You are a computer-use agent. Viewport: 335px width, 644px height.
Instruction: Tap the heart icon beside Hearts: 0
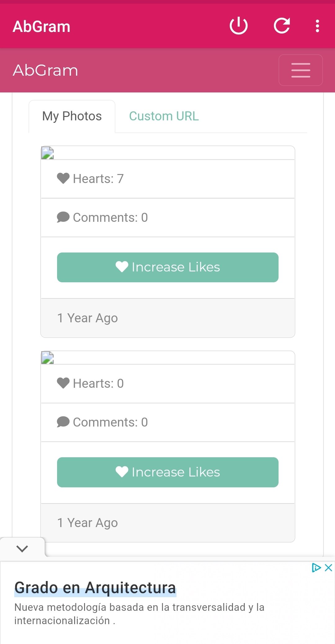point(63,383)
